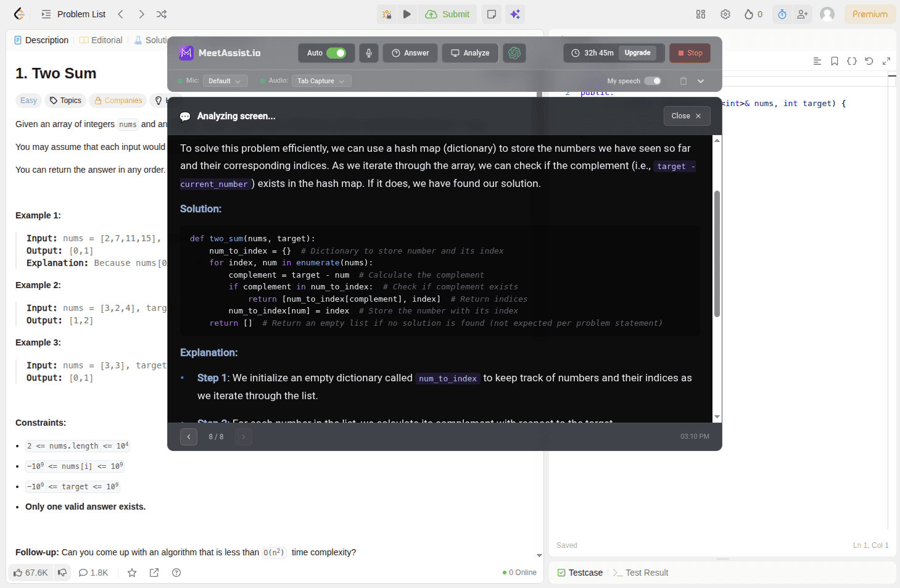Screen dimensions: 900x588
Task: Toggle the microphone button in MeetAssist
Action: coord(368,53)
